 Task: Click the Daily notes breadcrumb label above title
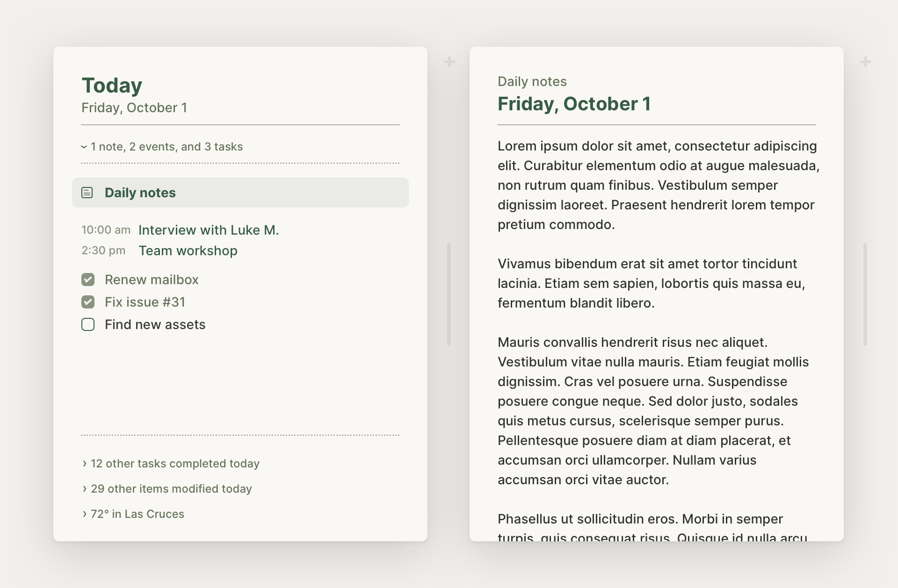(532, 81)
